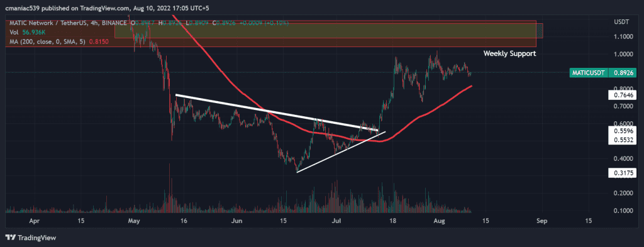Click the 0.5532 price label
The height and width of the screenshot is (247, 644).
(x=622, y=140)
